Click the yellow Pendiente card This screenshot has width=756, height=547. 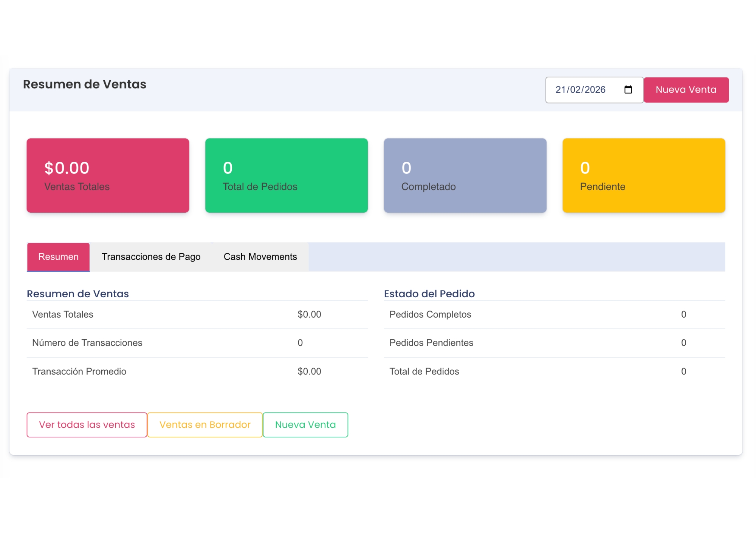[x=643, y=175]
